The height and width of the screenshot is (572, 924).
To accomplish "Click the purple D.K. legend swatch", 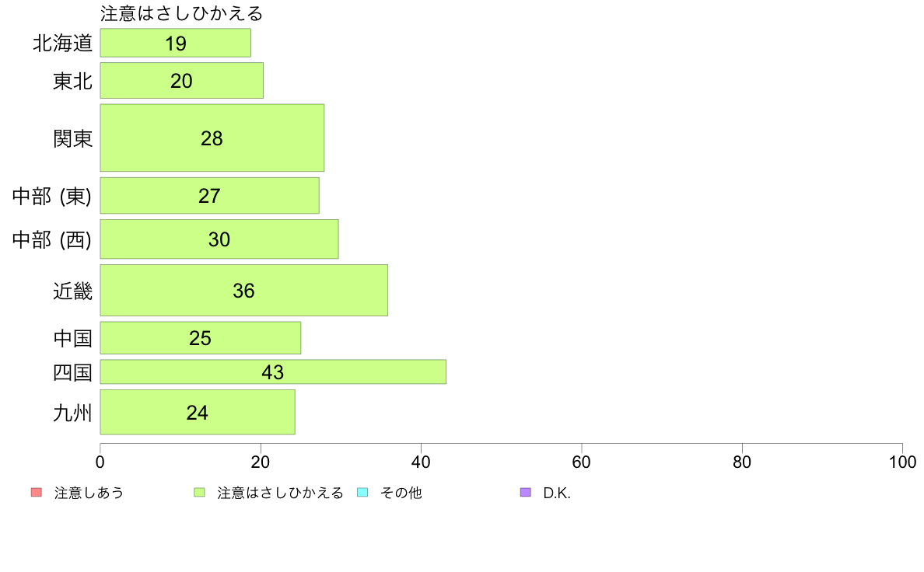I will [x=526, y=493].
